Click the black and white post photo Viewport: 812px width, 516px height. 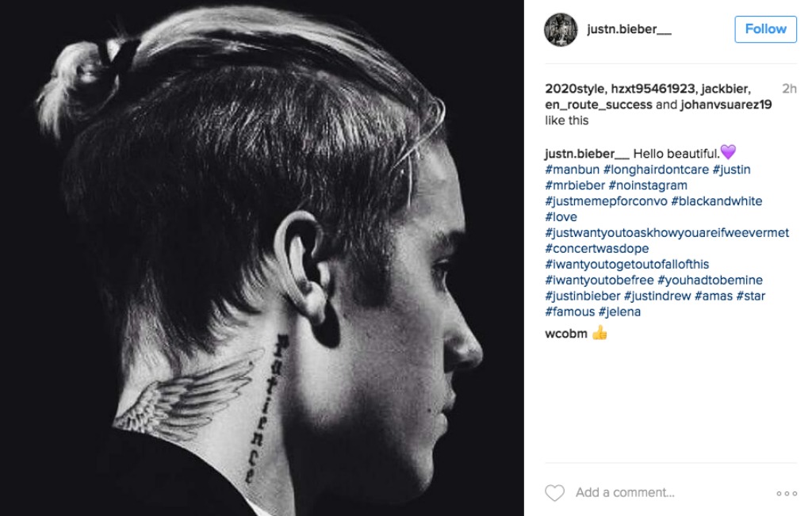click(262, 258)
